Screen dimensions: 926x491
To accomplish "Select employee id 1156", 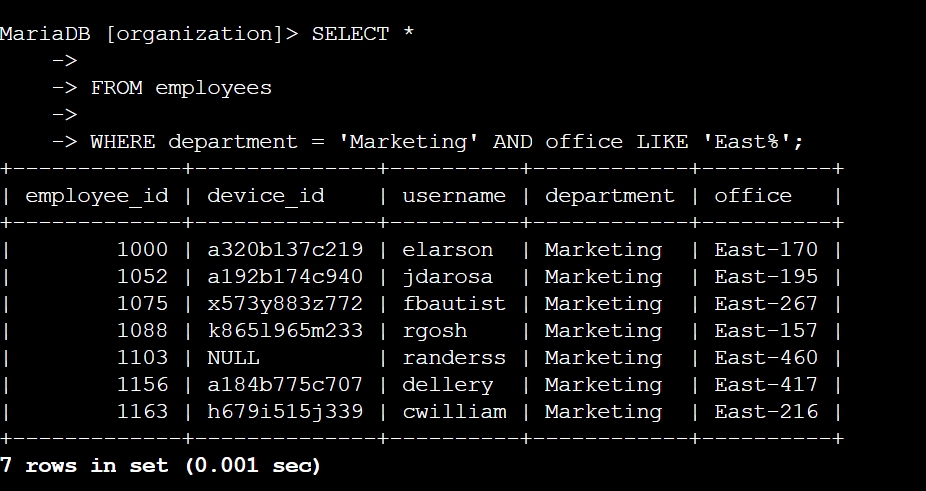I will point(142,385).
